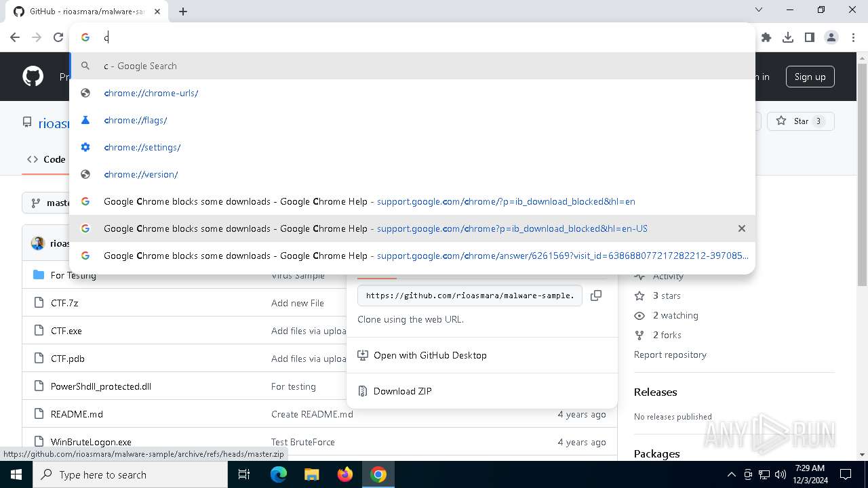Image resolution: width=868 pixels, height=488 pixels.
Task: Copy the clone URL with the copy icon
Action: [x=596, y=296]
